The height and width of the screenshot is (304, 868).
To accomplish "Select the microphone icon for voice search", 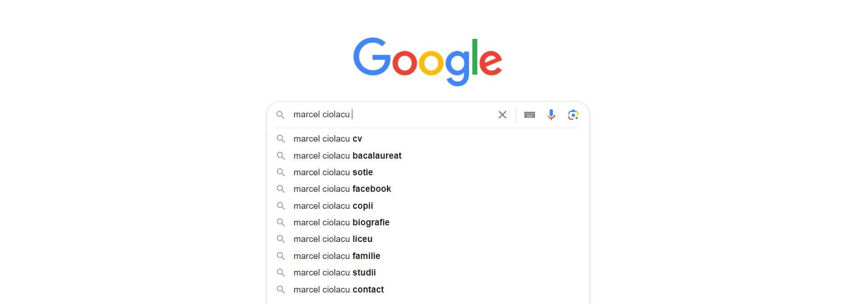I will 551,115.
